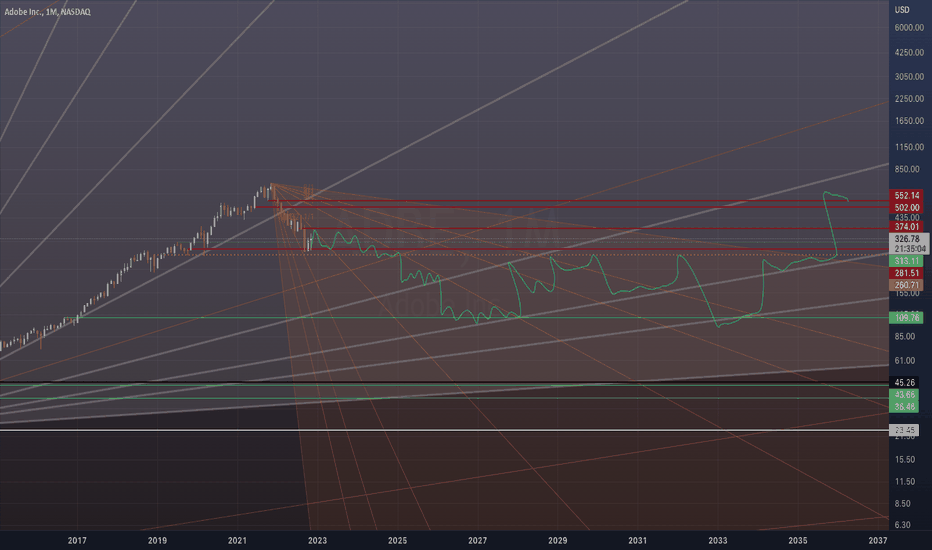This screenshot has height=550, width=932.
Task: Click the 2250.00 price scale value
Action: pos(909,99)
